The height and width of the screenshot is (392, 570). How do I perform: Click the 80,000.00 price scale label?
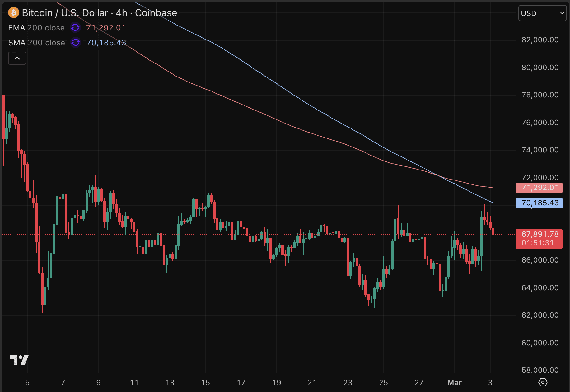pos(540,68)
